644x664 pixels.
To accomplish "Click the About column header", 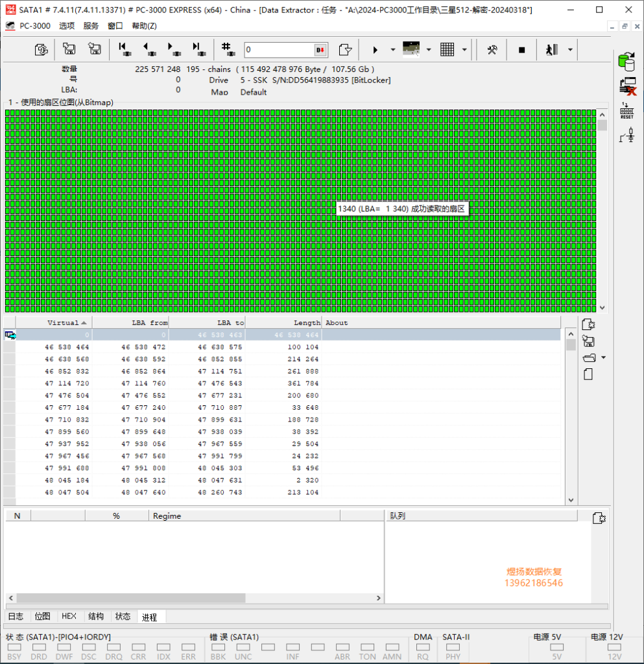I will tap(441, 323).
